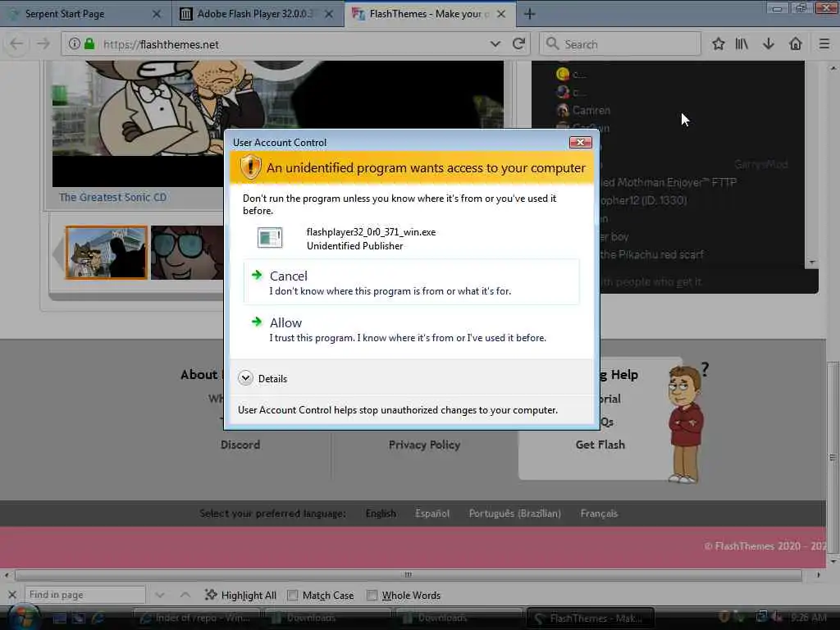Open the Discord footer link
The image size is (840, 630).
tap(240, 445)
